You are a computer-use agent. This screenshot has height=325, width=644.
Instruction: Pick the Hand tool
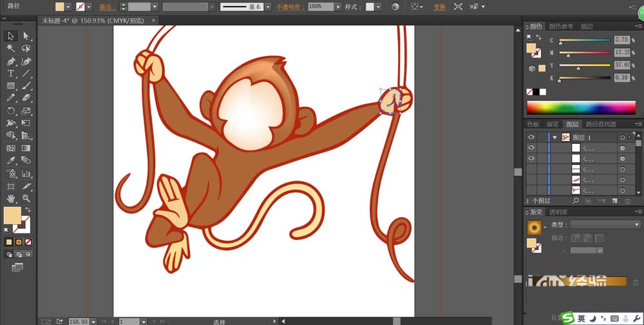tap(11, 199)
